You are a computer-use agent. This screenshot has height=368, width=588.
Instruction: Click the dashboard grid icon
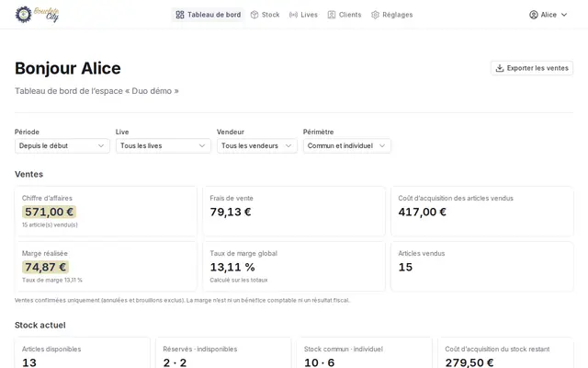[180, 15]
